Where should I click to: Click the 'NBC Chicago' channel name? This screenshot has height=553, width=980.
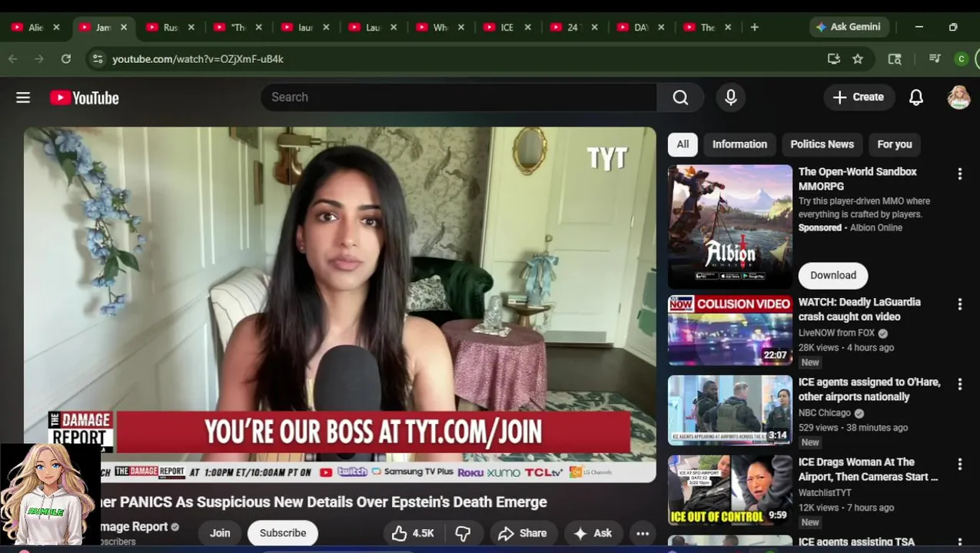[x=825, y=413]
